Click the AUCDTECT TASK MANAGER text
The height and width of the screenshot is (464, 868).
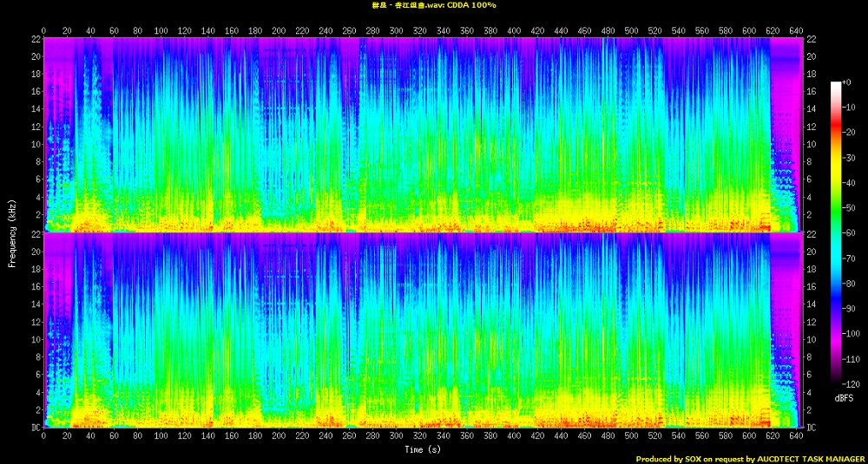[808, 459]
